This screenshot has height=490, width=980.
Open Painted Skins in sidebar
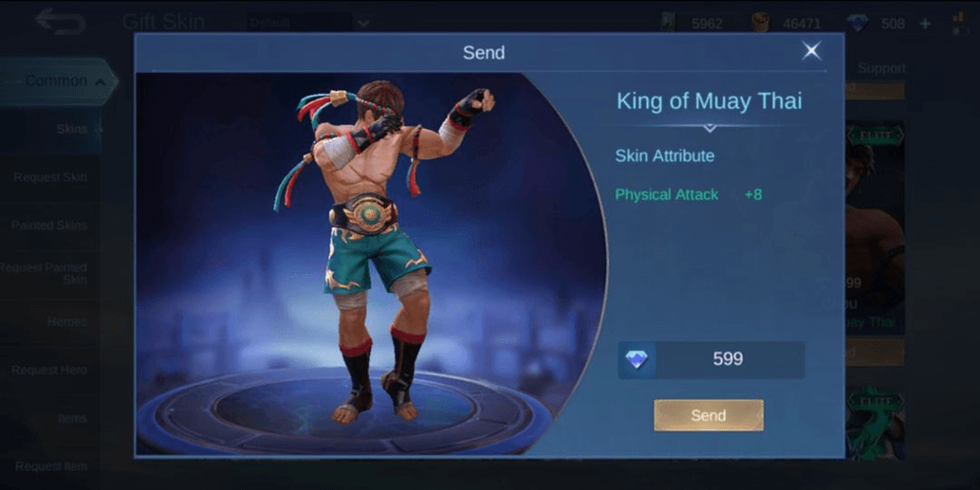[x=48, y=226]
